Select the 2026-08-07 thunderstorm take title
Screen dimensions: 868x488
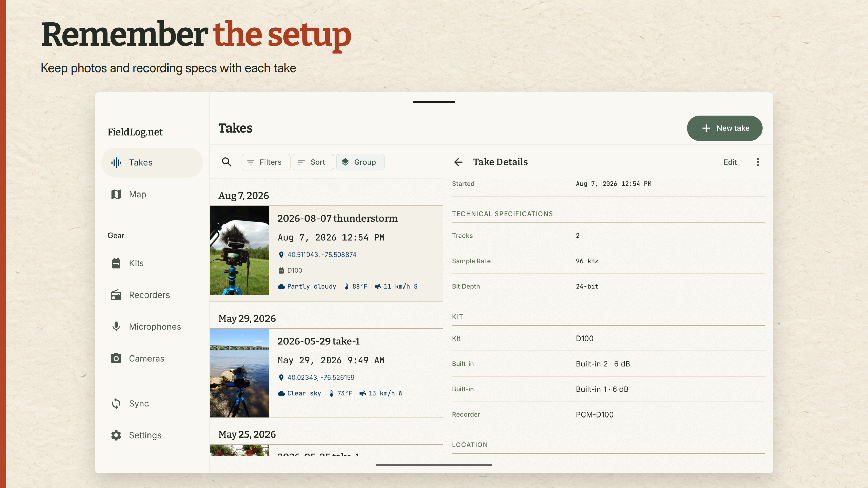click(337, 218)
